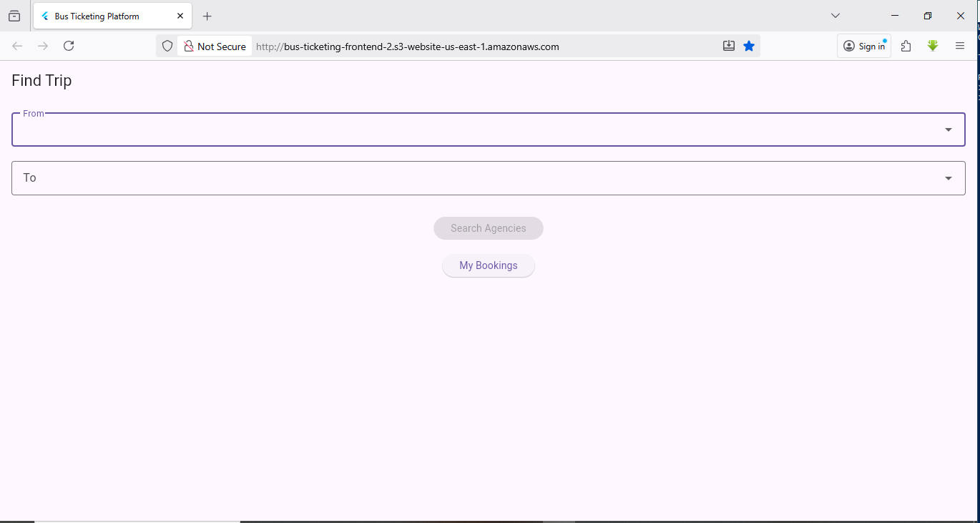Click the install app icon in address bar
980x523 pixels.
pos(729,46)
